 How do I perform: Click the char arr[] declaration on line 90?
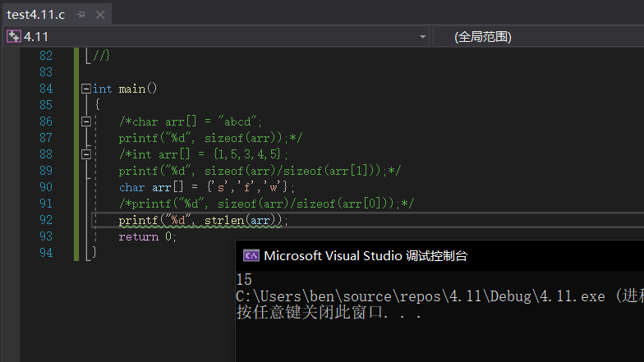point(207,187)
